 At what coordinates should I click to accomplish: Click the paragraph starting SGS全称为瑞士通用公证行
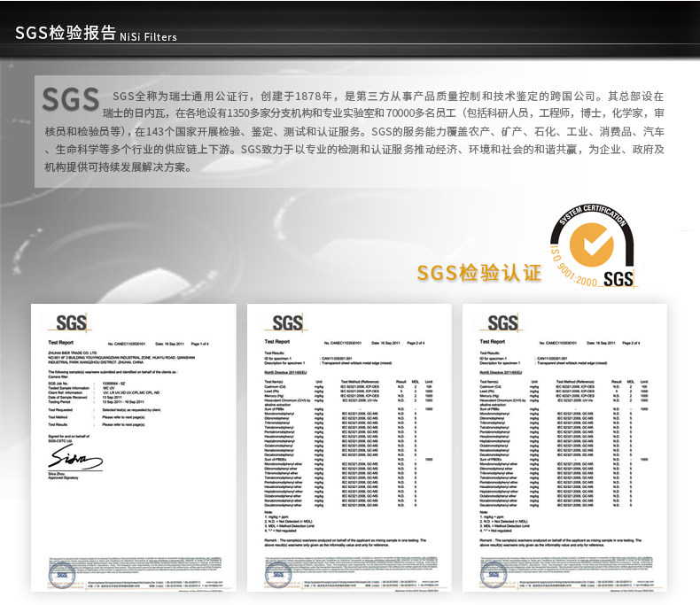[354, 131]
